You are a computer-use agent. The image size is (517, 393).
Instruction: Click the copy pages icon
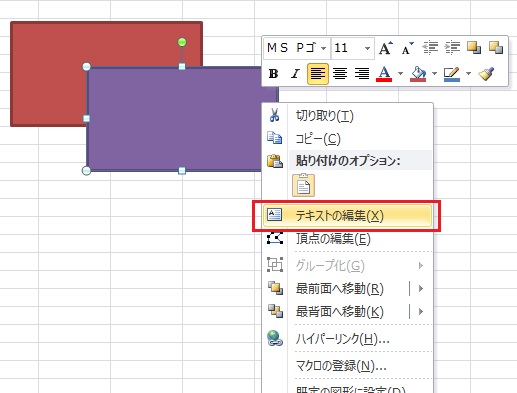point(275,138)
